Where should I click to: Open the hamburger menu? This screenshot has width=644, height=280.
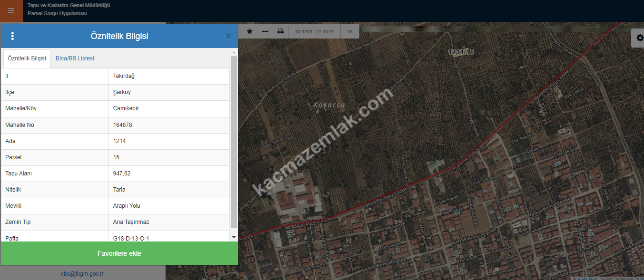click(11, 10)
